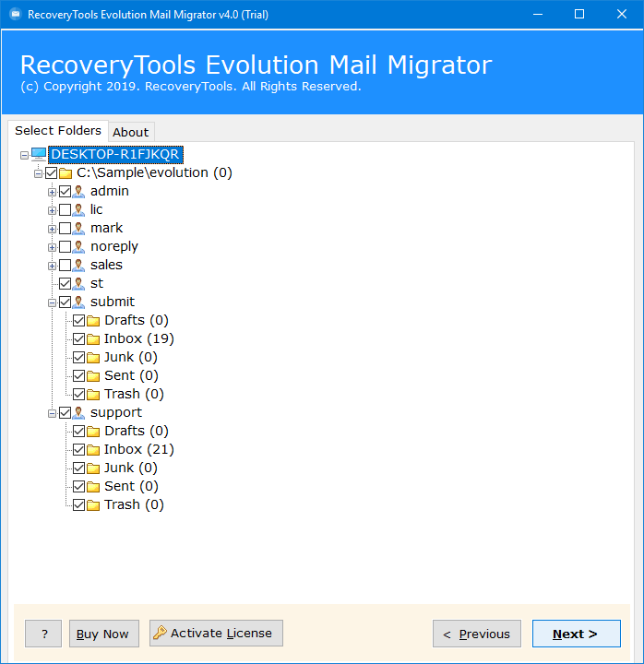Click the sales user icon
Viewport: 644px width, 664px height.
pyautogui.click(x=78, y=265)
